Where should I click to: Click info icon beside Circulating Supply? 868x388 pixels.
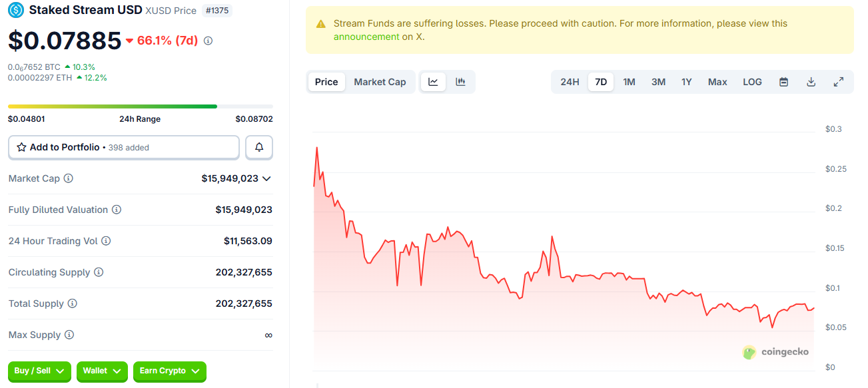tap(99, 272)
